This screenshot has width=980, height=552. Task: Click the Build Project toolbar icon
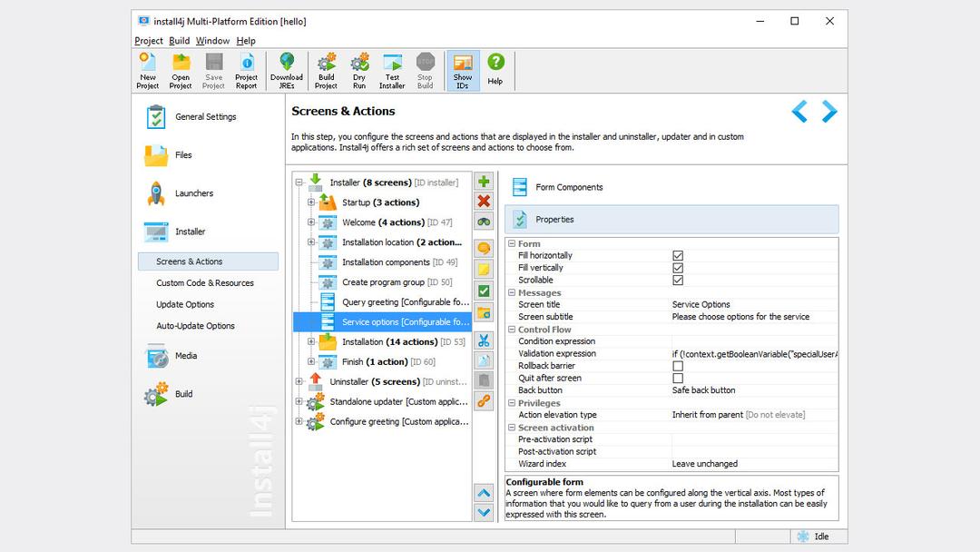325,70
